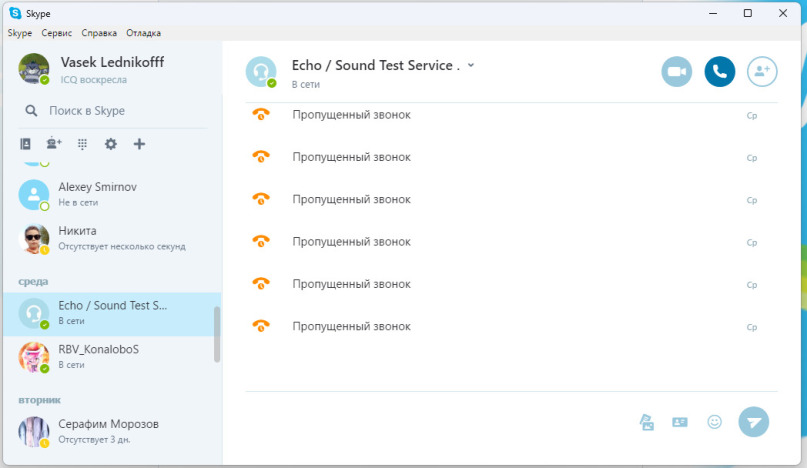Viewport: 807px width, 468px height.
Task: Open settings via the gear icon
Action: coord(110,144)
